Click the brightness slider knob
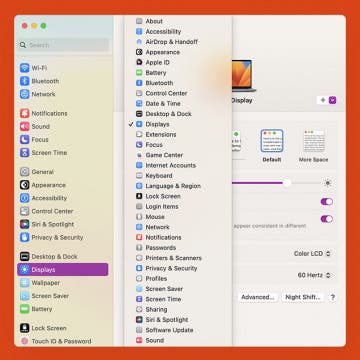Screen dimensions: 360x360 click(x=287, y=183)
